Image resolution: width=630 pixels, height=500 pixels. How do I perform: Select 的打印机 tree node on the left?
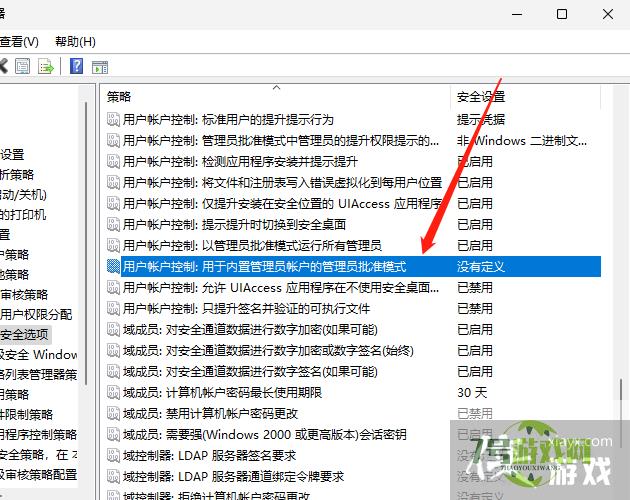[23, 215]
